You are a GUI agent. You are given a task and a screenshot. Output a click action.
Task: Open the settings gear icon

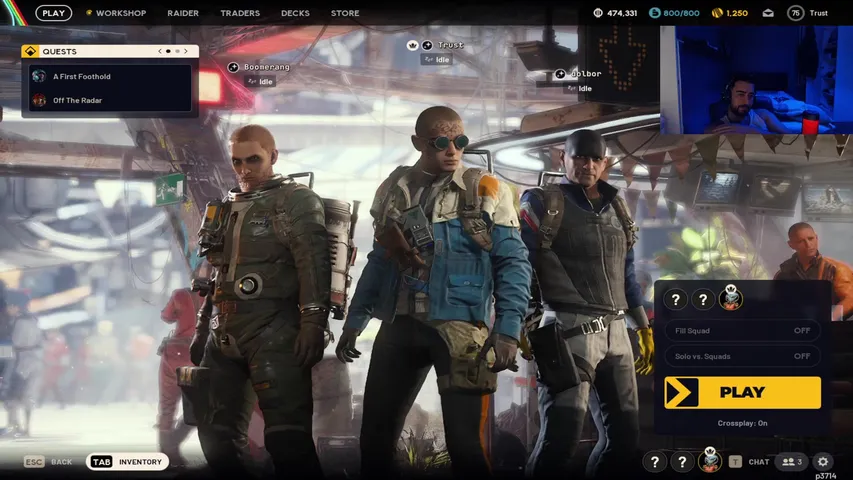(x=823, y=462)
